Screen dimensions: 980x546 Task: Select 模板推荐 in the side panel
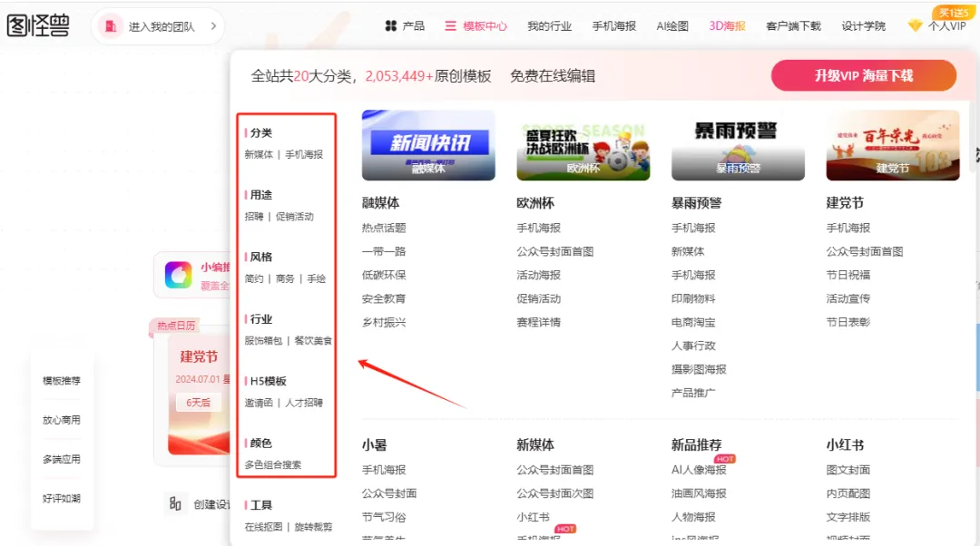coord(62,381)
